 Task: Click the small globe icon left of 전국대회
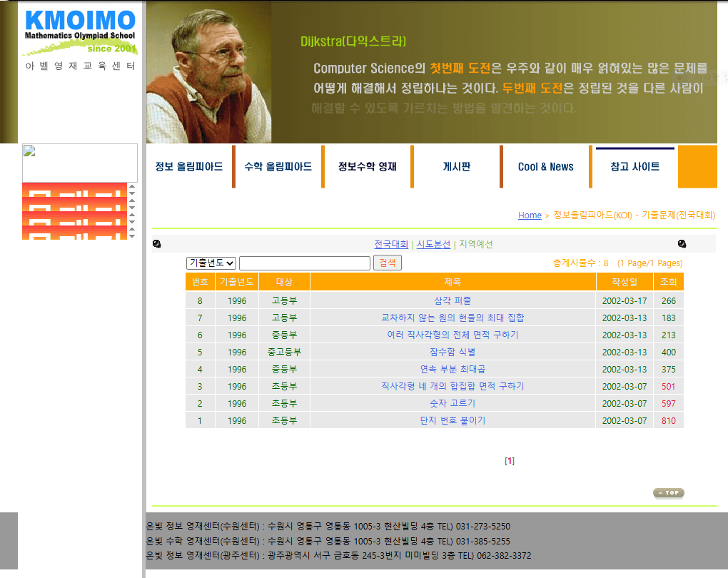click(157, 244)
